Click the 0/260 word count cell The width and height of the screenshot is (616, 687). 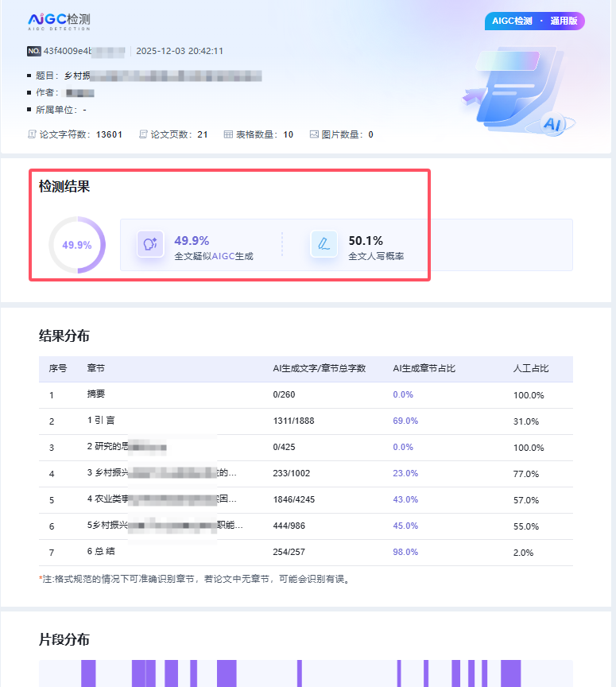(284, 394)
